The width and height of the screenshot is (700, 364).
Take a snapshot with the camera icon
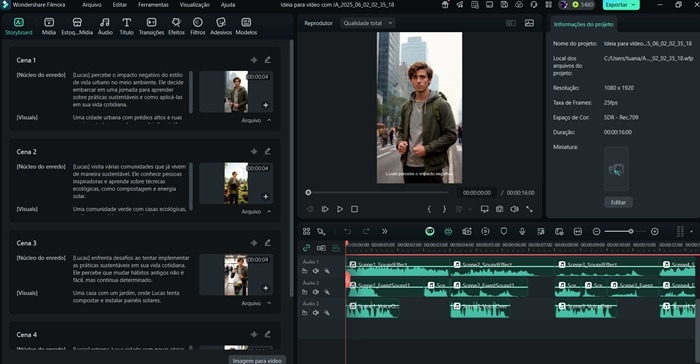point(500,209)
